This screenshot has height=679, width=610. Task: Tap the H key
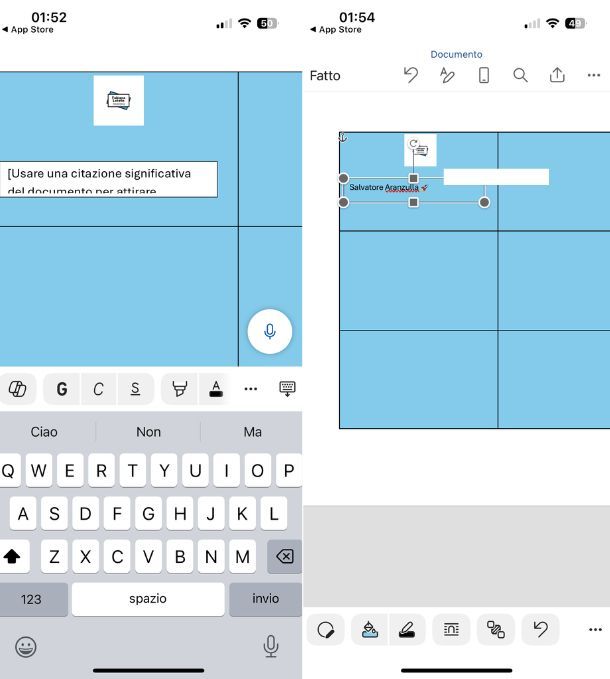point(180,514)
